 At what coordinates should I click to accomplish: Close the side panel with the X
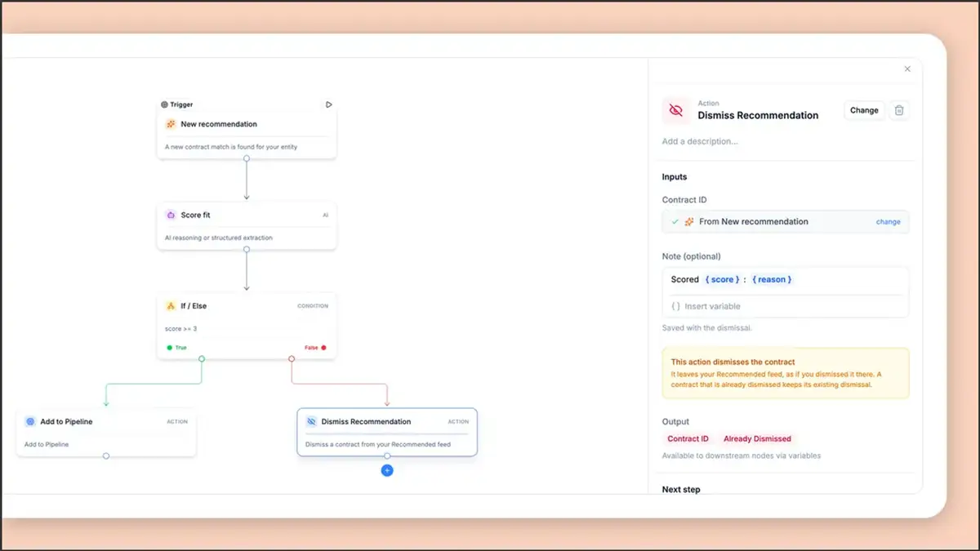coord(907,69)
